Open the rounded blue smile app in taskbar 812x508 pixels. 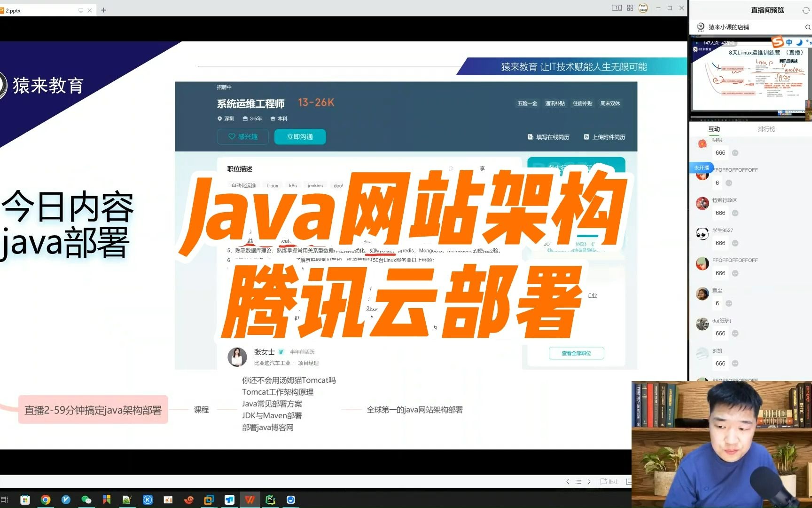tap(291, 500)
